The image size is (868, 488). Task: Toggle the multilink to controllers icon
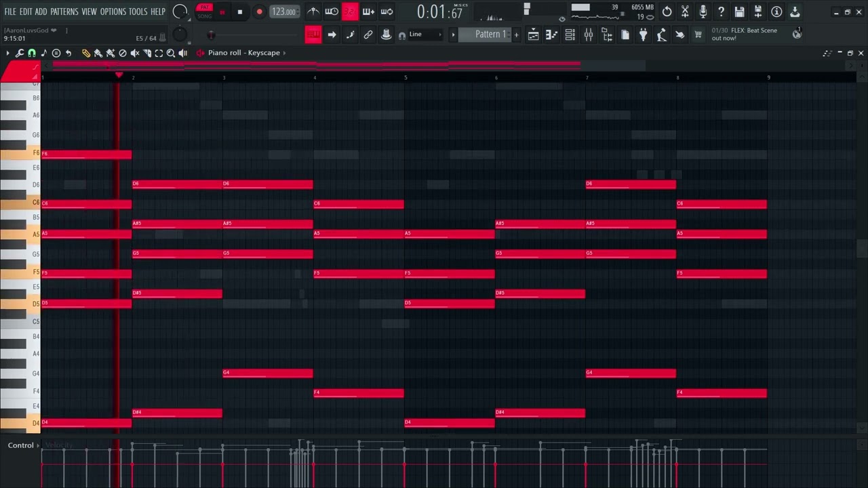click(x=387, y=35)
